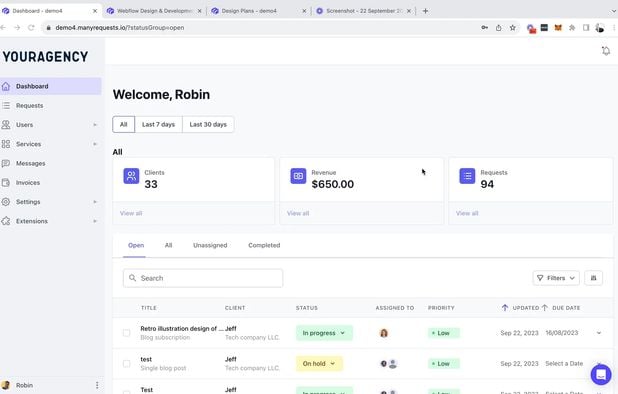Expand the Retro illustration row chevron
The height and width of the screenshot is (394, 618).
599,333
